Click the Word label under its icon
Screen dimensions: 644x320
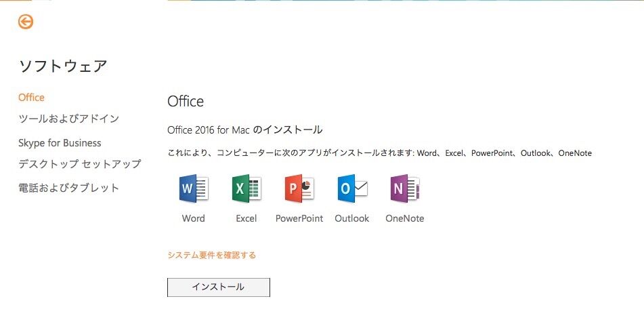pyautogui.click(x=194, y=218)
